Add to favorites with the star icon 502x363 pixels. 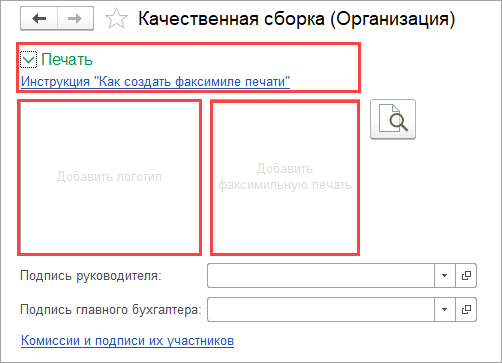[x=116, y=19]
